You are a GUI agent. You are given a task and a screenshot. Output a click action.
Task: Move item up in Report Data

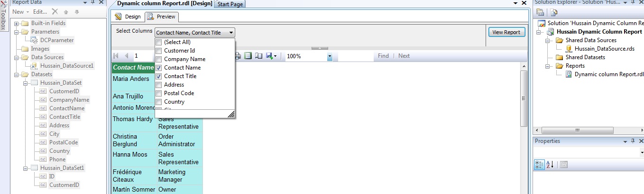pyautogui.click(x=66, y=12)
